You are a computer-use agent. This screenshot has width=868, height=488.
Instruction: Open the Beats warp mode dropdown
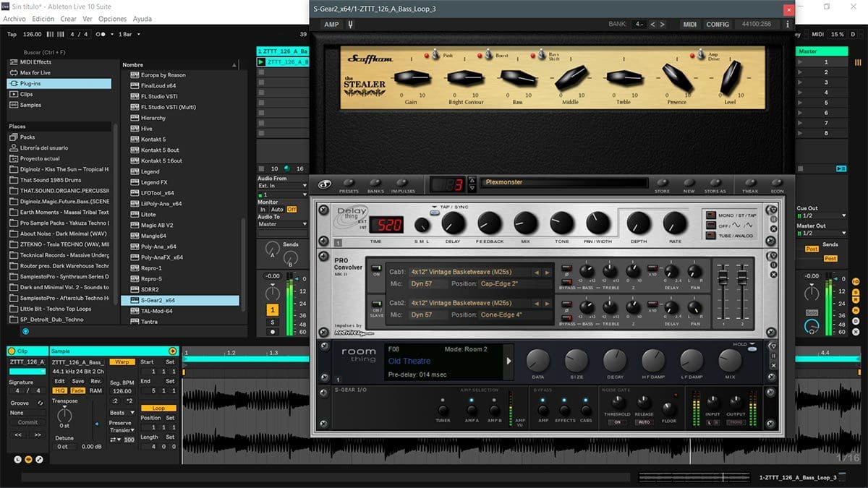pos(121,412)
